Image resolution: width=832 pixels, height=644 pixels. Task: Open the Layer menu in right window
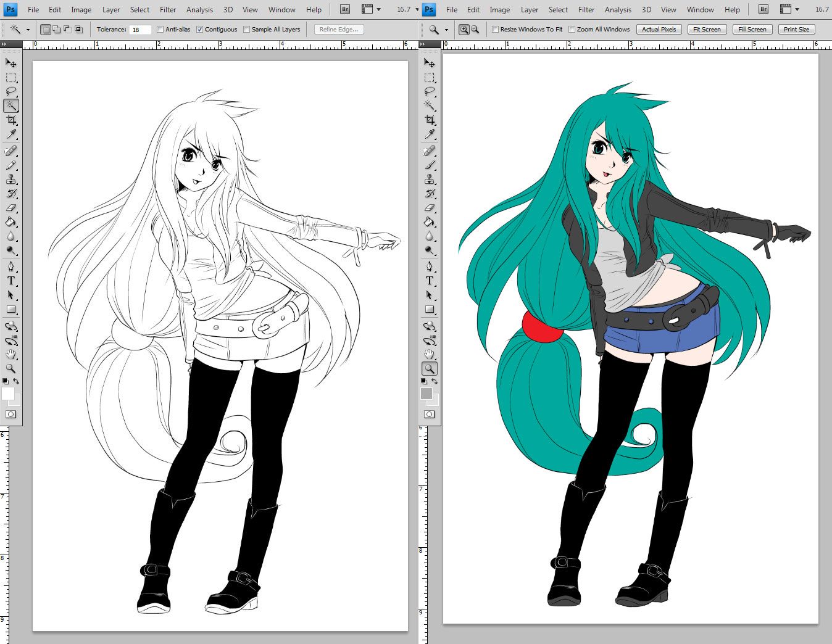(530, 9)
